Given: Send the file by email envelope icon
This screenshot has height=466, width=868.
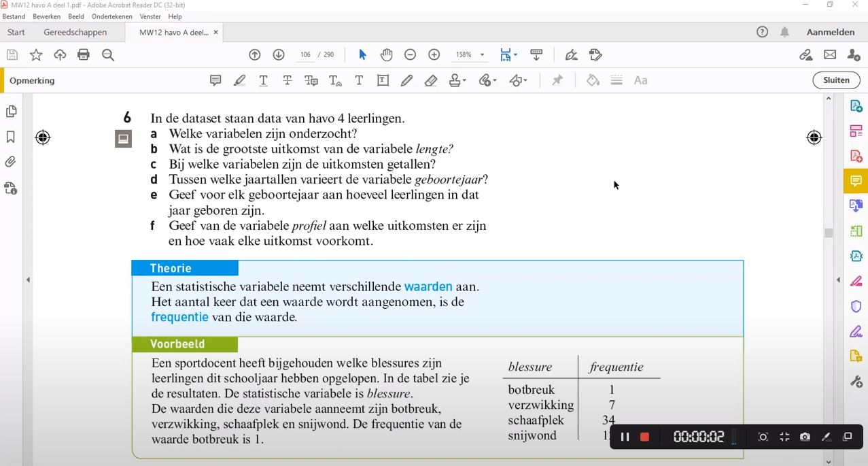Looking at the screenshot, I should coord(830,55).
